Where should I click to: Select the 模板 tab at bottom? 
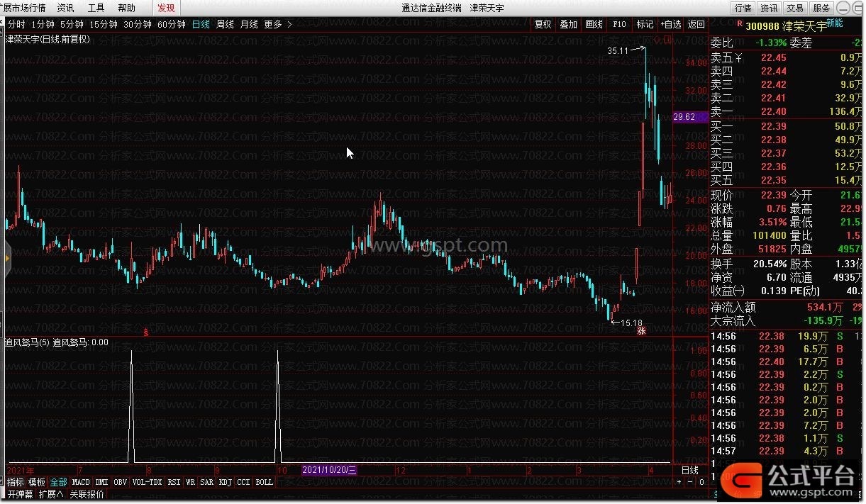click(x=37, y=482)
